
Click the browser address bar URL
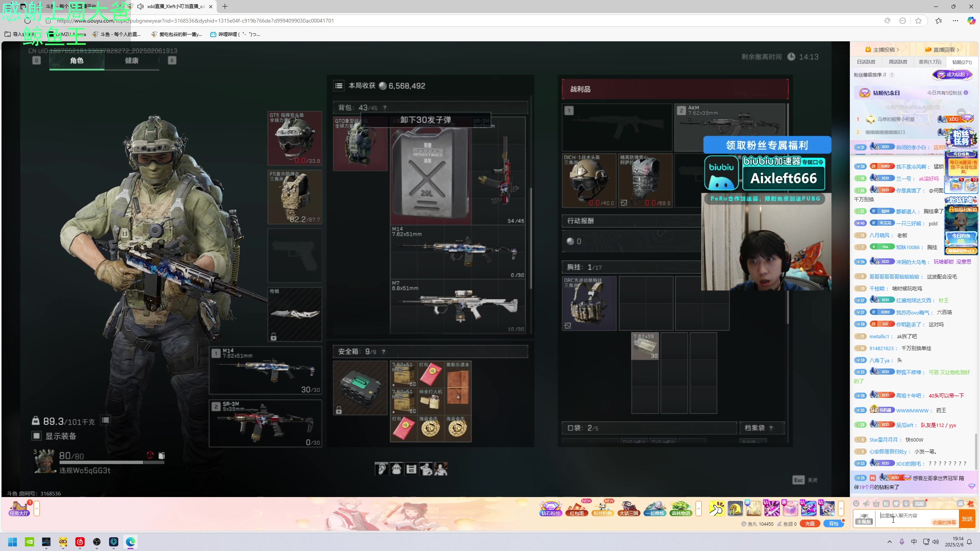[195, 21]
